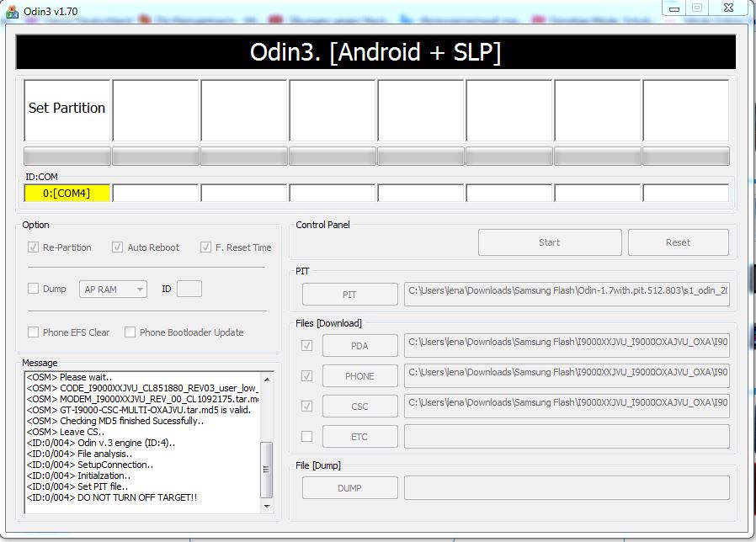Click the PDA file path field
756x542 pixels.
[x=567, y=345]
